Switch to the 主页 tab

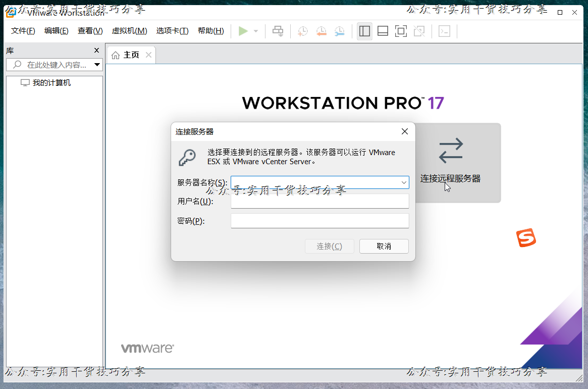point(130,55)
